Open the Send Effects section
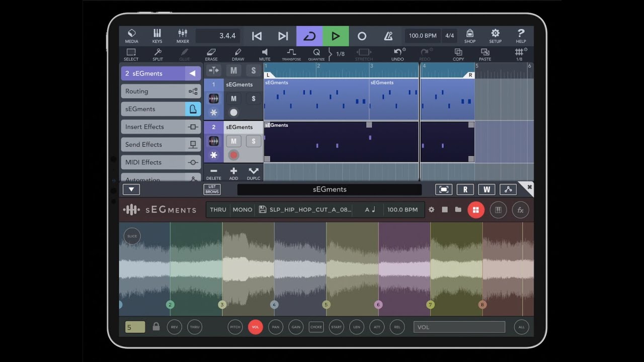Screen dimensions: 644x362 tap(161, 144)
